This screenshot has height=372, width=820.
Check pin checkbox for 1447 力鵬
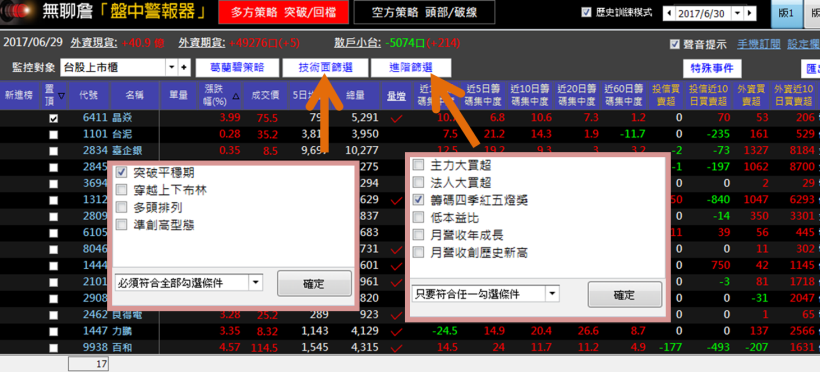pyautogui.click(x=53, y=332)
